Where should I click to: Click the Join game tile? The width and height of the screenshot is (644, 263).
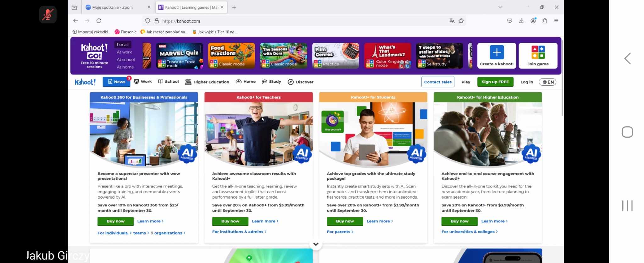click(x=538, y=56)
